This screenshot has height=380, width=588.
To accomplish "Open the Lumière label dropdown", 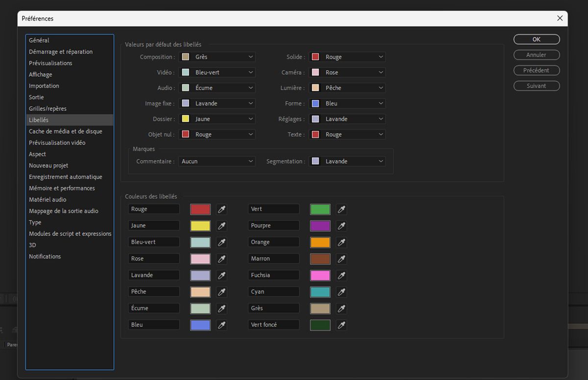I will tap(347, 88).
